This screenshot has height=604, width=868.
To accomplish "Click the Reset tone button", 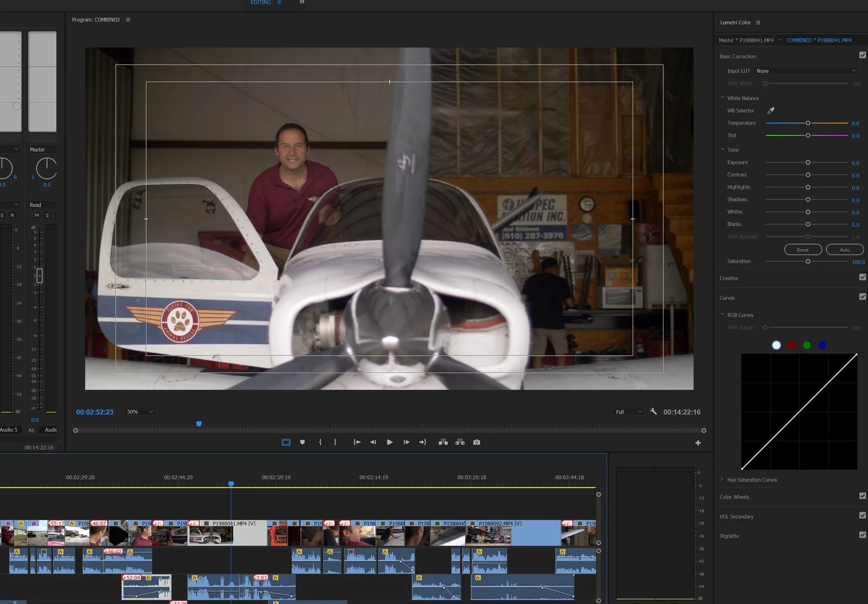I will click(803, 250).
